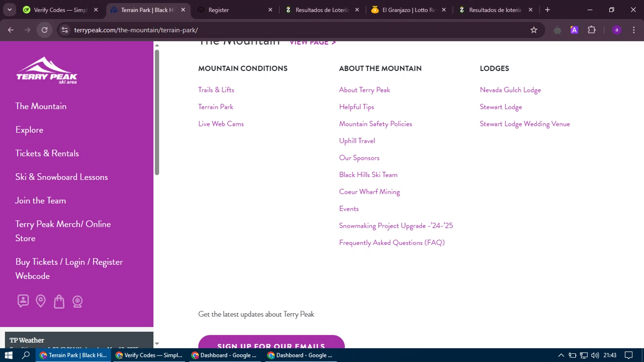Open The Mountain sidebar menu
Image resolution: width=644 pixels, height=362 pixels.
[x=41, y=106]
